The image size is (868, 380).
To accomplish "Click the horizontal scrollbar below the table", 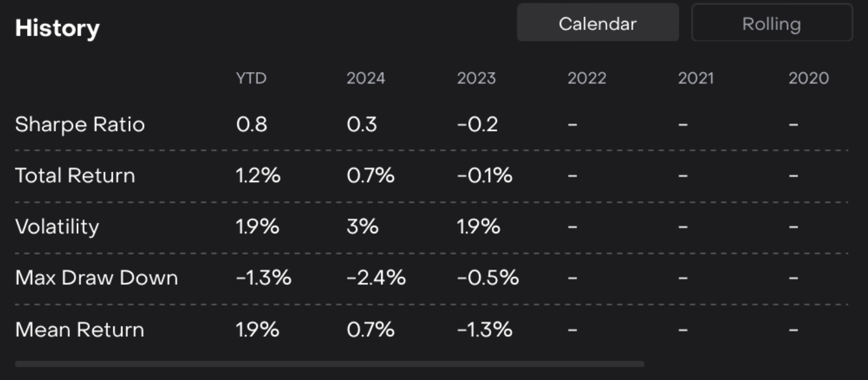I will coord(329,364).
